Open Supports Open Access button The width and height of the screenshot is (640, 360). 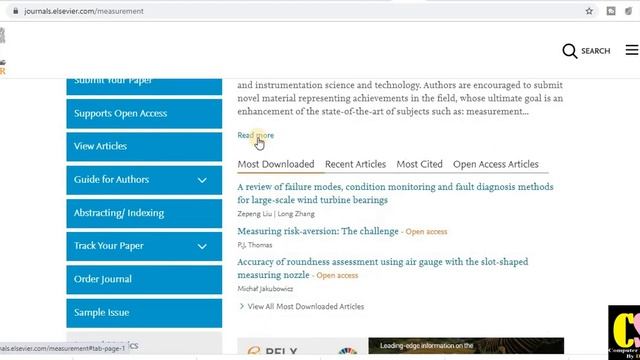point(144,113)
